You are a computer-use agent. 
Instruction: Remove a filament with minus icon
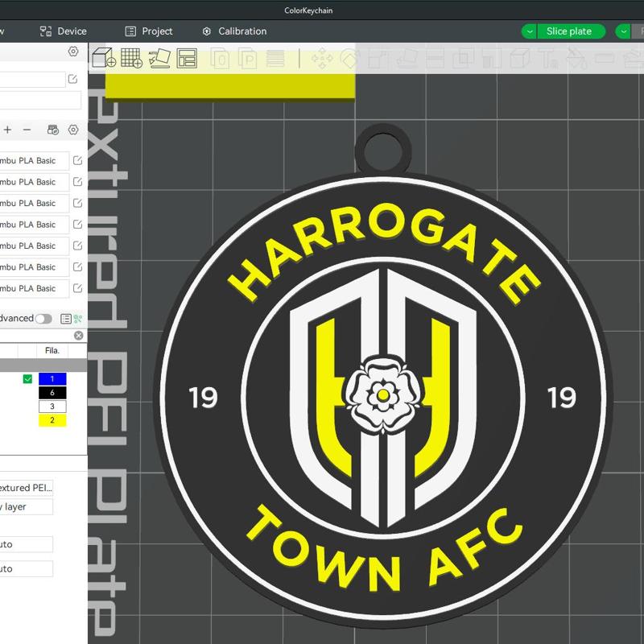(x=27, y=130)
